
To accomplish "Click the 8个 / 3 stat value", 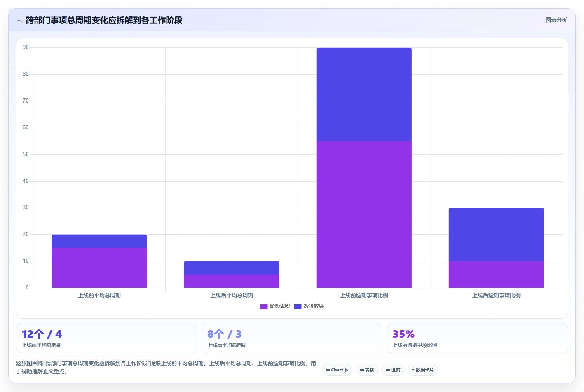I will [x=224, y=334].
